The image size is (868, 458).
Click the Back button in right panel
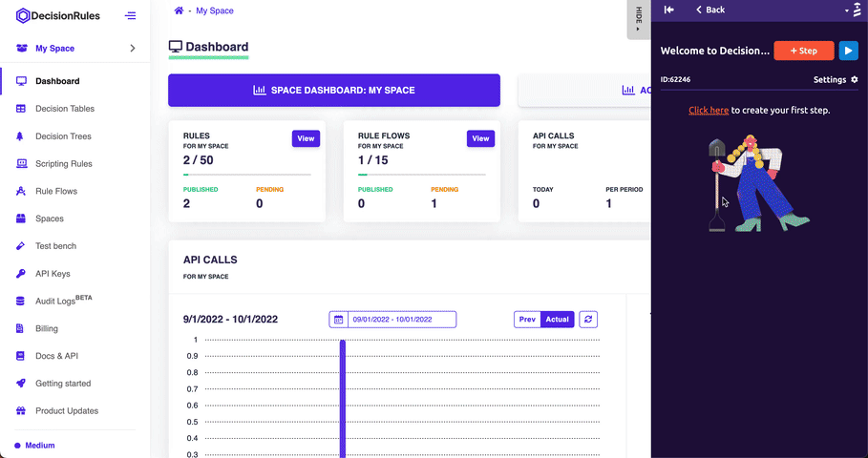tap(710, 10)
